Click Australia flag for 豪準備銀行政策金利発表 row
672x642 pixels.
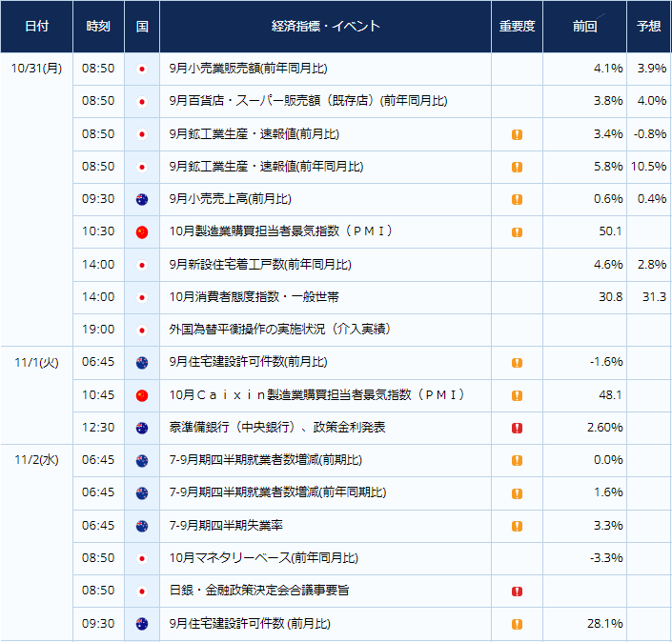point(142,428)
